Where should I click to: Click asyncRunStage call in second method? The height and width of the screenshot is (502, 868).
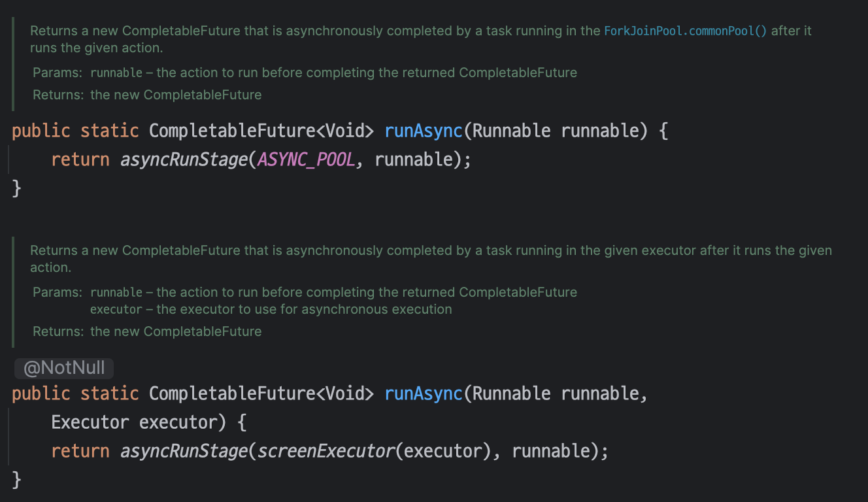click(184, 451)
